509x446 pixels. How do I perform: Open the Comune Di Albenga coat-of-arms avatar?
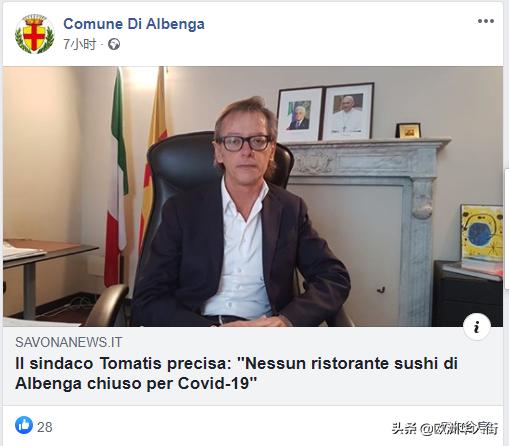click(34, 34)
